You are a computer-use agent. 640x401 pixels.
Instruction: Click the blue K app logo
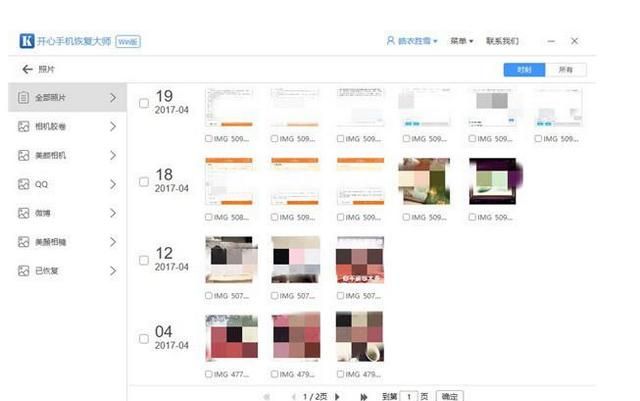tap(27, 41)
